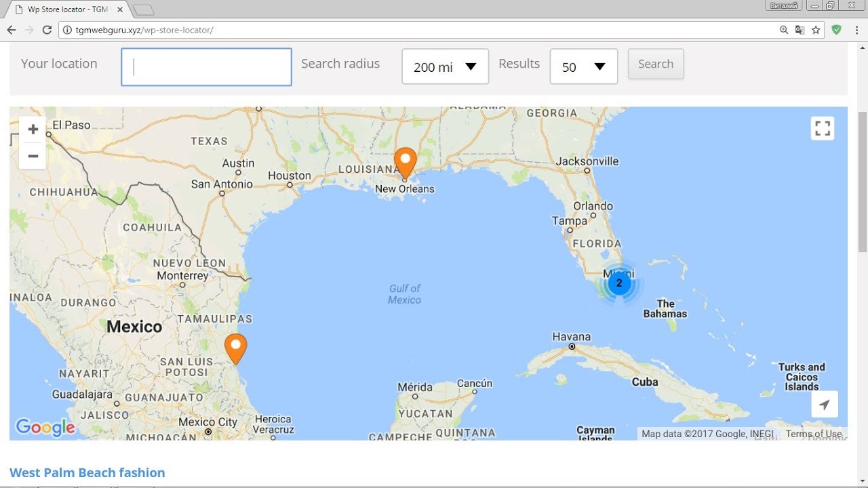Click the Orlando label on the map
The height and width of the screenshot is (488, 868).
click(593, 206)
